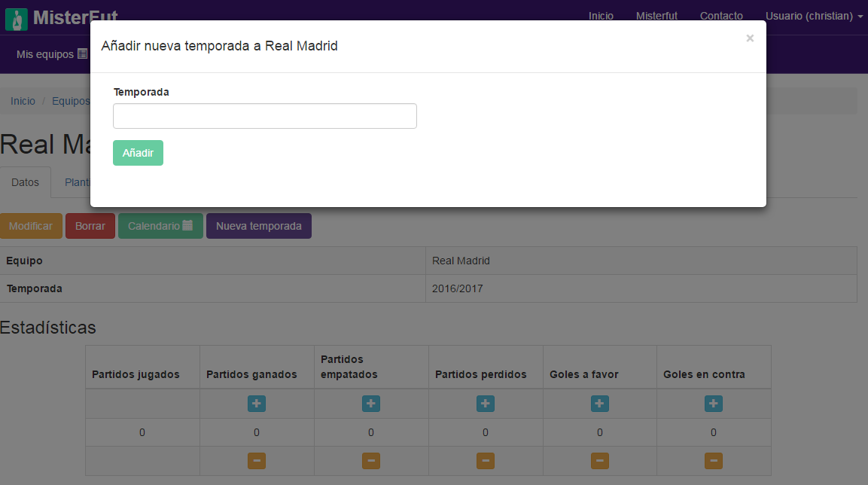Increase Partidos empatados with plus icon
Viewport: 868px width, 485px height.
(x=371, y=404)
